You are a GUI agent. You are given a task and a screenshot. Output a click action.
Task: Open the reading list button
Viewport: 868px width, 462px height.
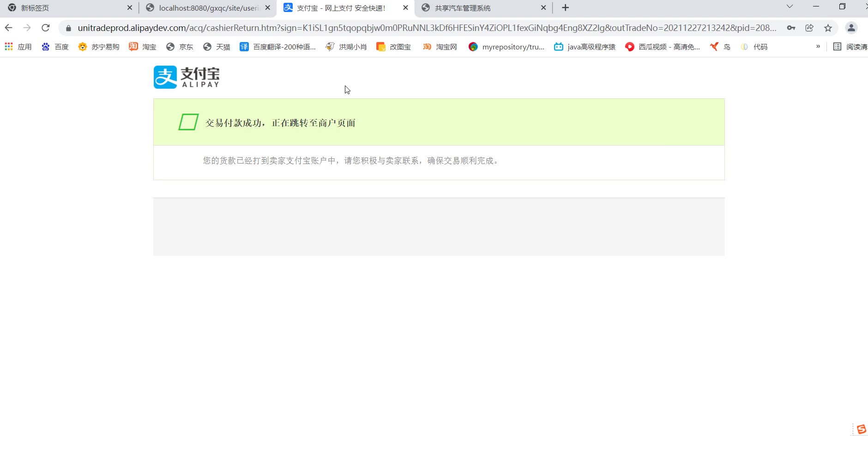[850, 47]
